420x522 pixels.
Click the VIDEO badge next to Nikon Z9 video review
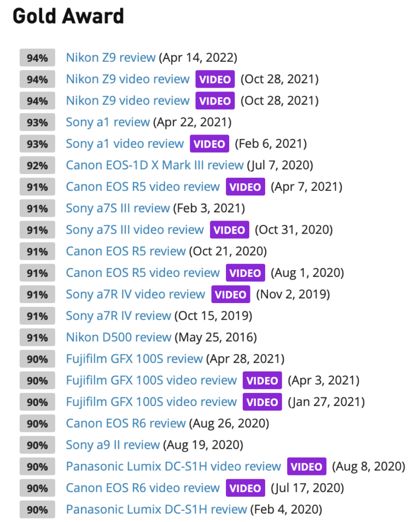(214, 79)
